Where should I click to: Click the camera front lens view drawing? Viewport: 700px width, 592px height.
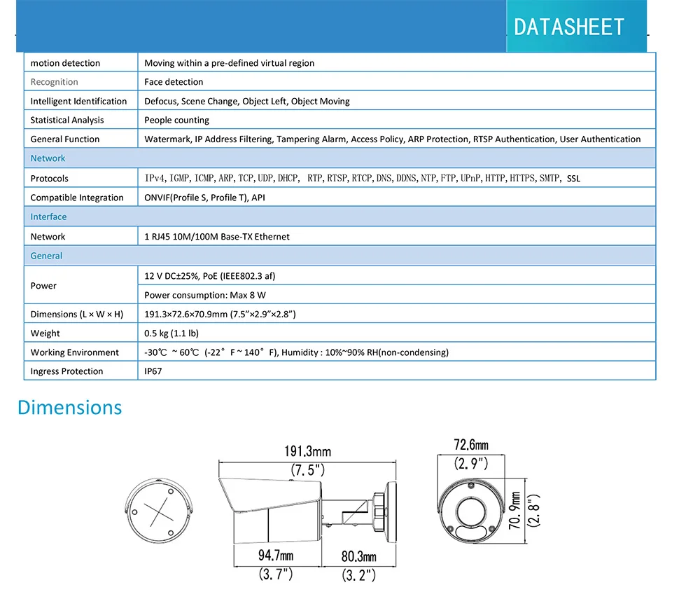471,511
